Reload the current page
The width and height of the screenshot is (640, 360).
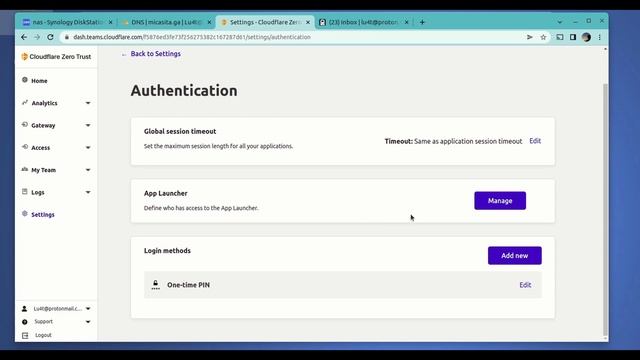(50, 37)
